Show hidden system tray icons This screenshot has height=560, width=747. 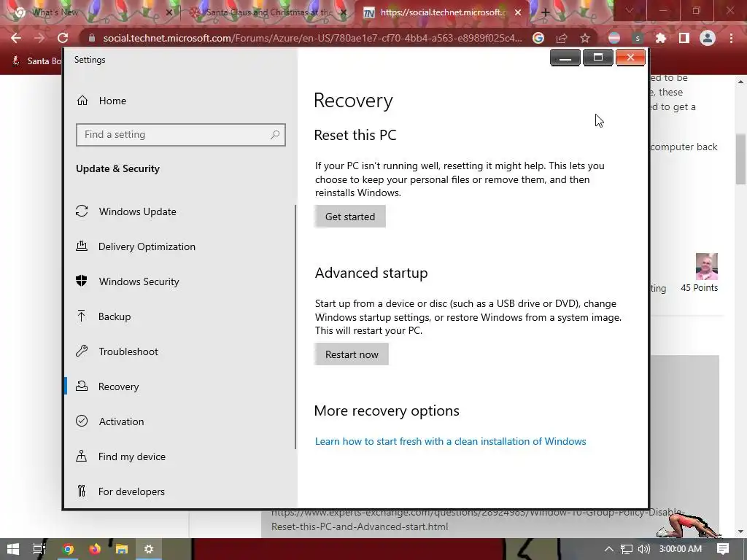[609, 549]
